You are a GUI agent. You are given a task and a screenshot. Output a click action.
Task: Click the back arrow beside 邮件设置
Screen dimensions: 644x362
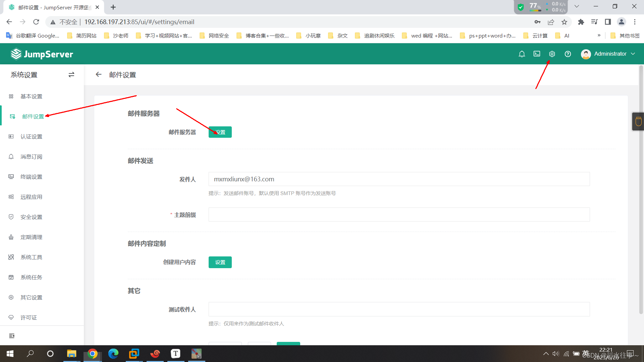click(98, 74)
